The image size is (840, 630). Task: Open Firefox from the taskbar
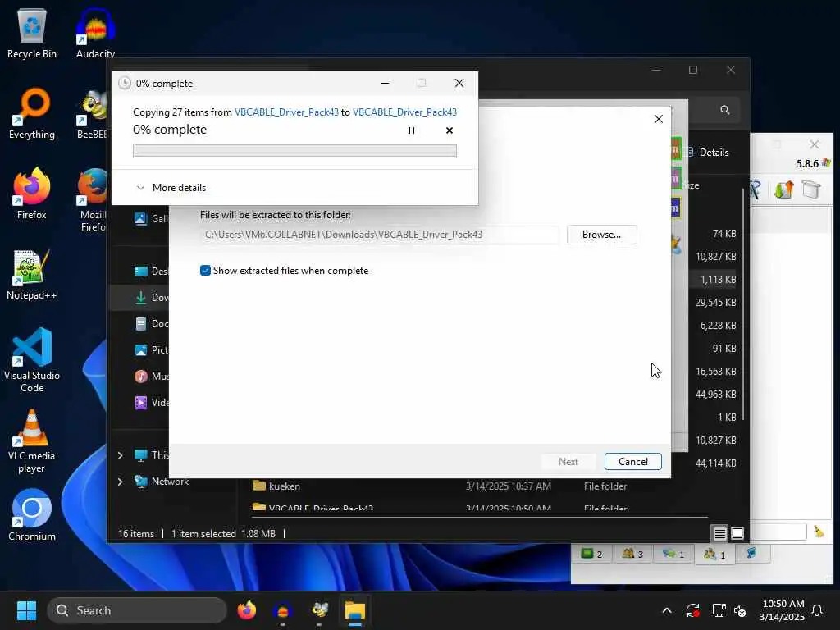point(246,610)
